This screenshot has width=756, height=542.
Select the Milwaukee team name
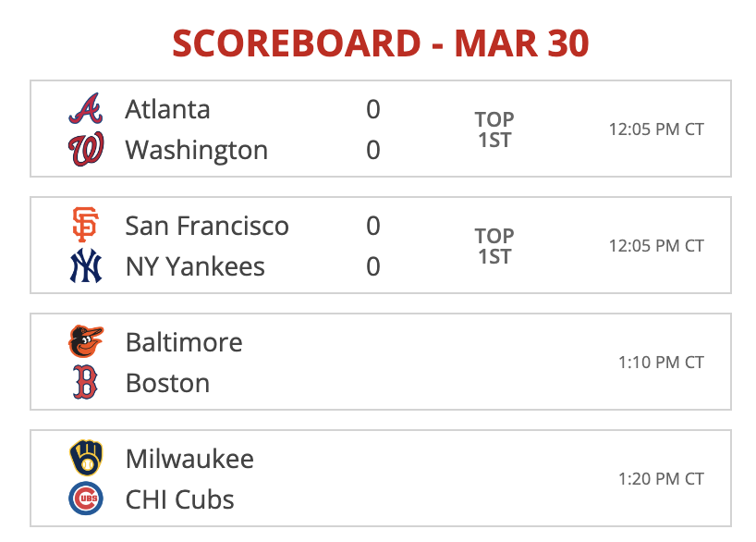click(x=190, y=459)
